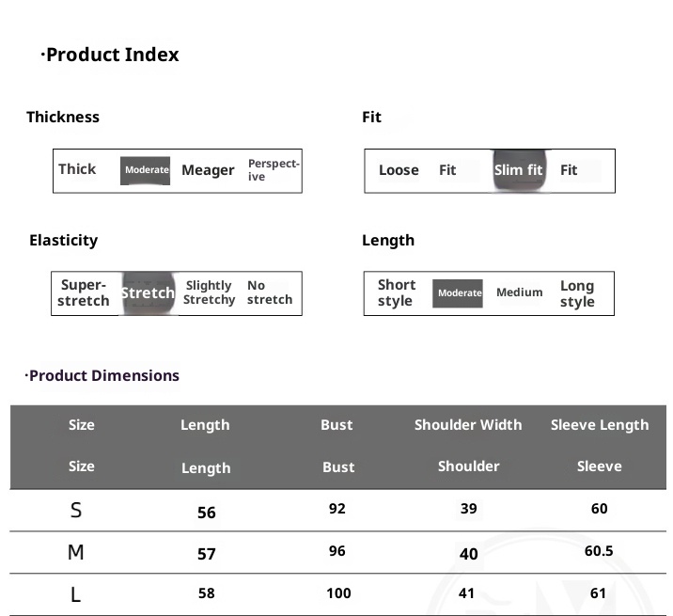
Task: Choose the Meager thickness option
Action: 208,170
